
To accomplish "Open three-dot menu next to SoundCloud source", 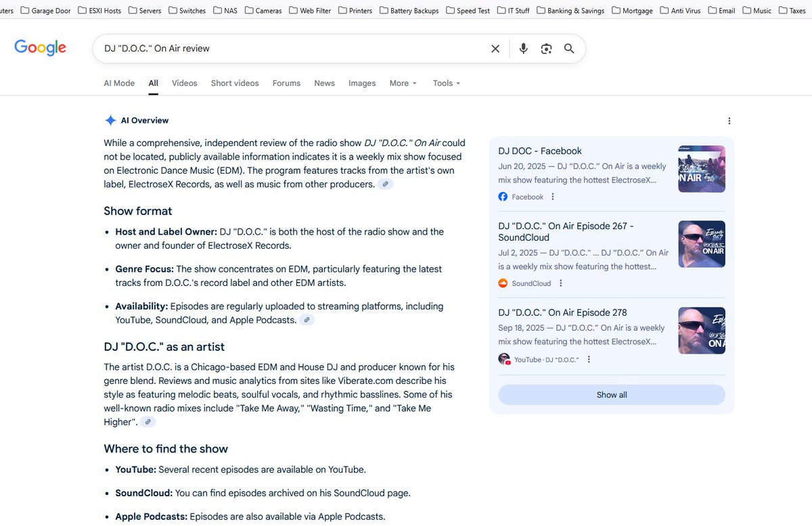I will (x=561, y=283).
